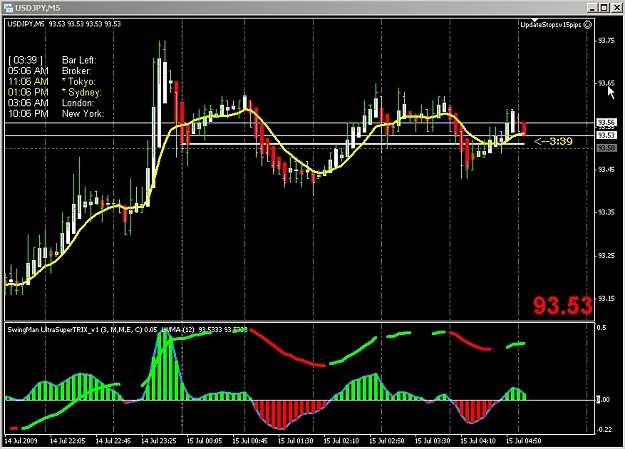Click the chart shift triangle marker at top
Image resolution: width=625 pixels, height=449 pixels.
point(535,20)
